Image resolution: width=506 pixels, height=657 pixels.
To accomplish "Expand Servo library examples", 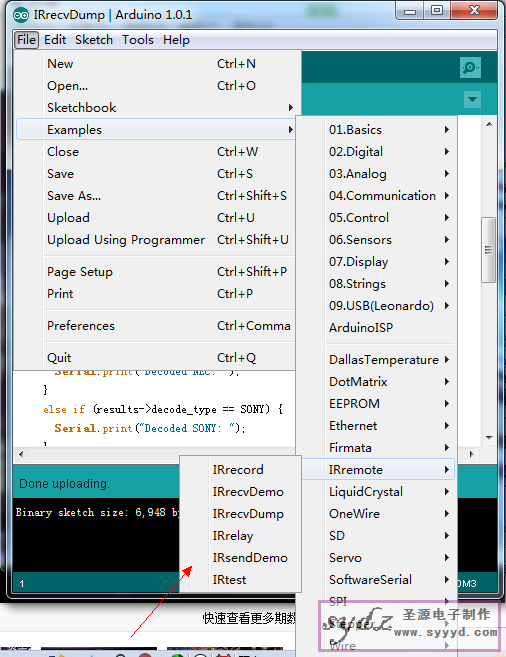I will [x=377, y=558].
